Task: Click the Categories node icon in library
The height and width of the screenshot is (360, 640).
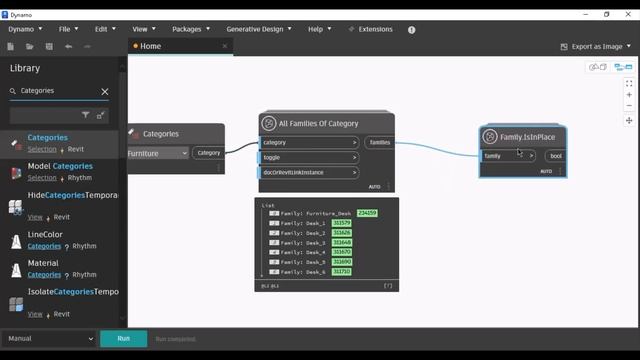Action: coord(16,144)
